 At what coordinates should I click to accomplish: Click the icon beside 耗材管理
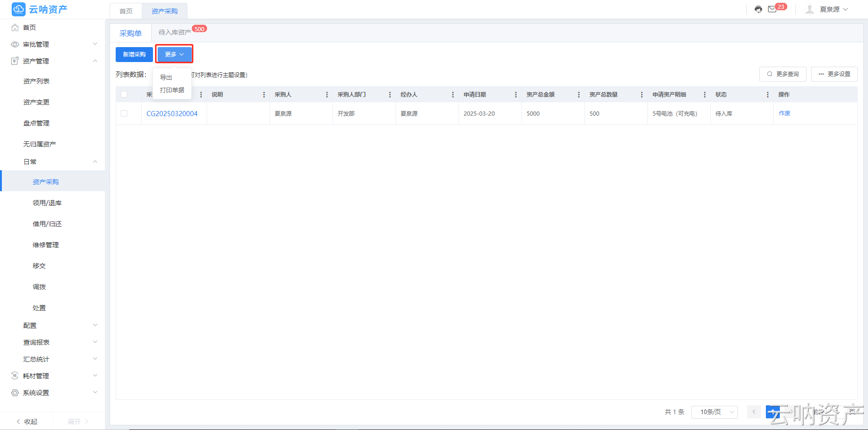[x=15, y=376]
